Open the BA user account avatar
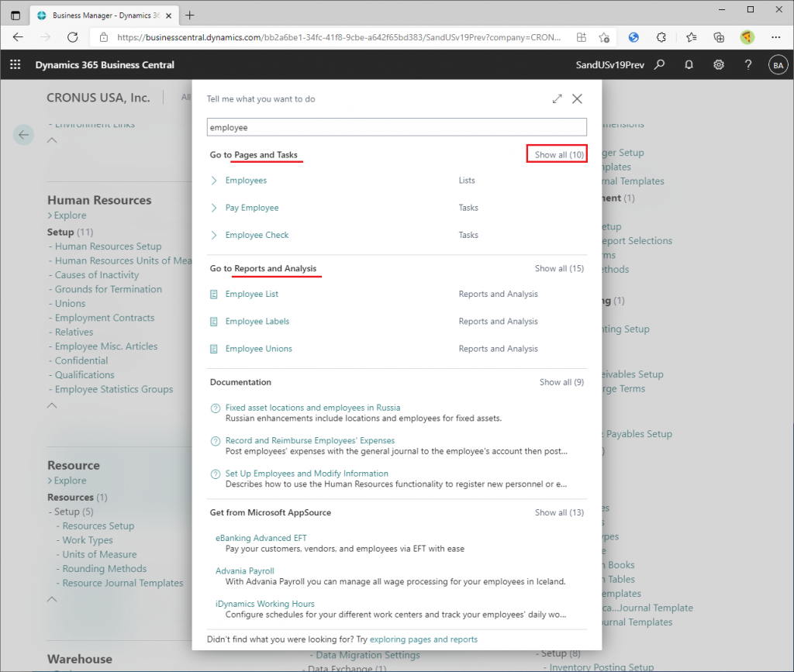The height and width of the screenshot is (672, 794). tap(778, 65)
